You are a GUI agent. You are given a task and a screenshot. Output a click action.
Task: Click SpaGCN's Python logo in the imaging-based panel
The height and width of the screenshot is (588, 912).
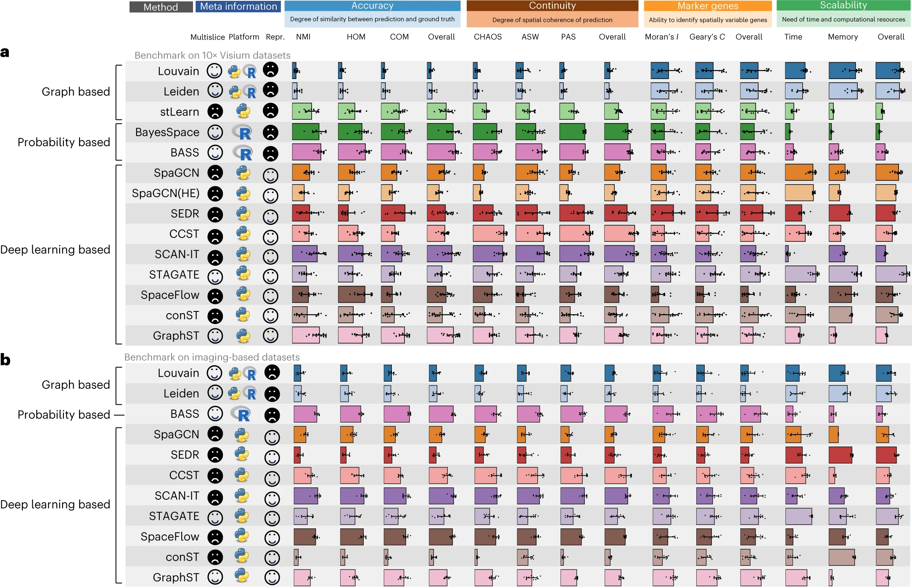coord(241,435)
